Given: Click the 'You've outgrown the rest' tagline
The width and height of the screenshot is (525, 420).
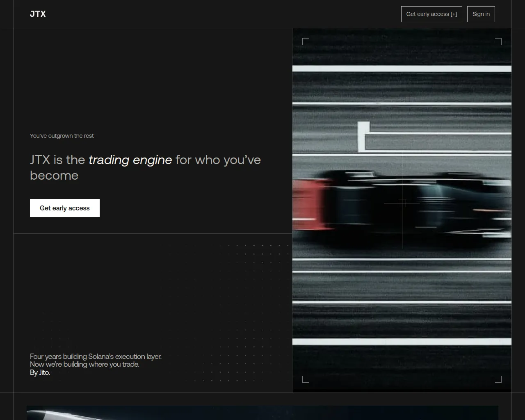Looking at the screenshot, I should click(x=62, y=136).
